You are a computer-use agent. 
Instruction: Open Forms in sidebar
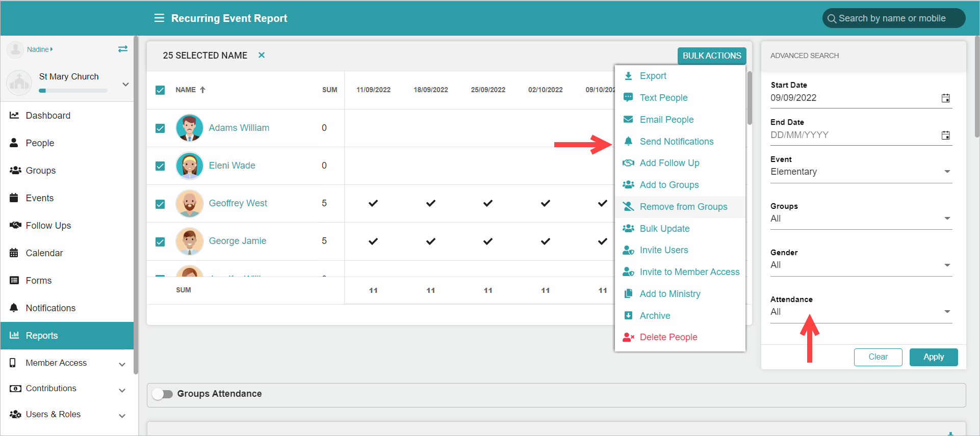pos(67,281)
